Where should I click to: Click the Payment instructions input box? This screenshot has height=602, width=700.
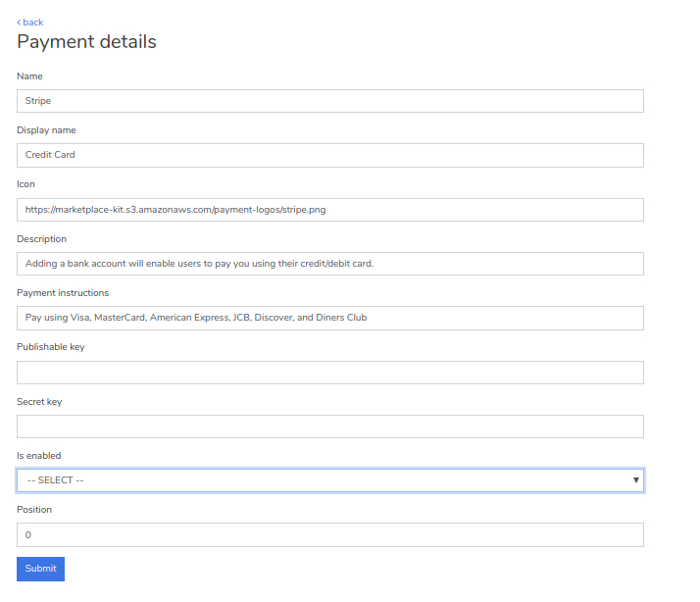click(x=329, y=318)
